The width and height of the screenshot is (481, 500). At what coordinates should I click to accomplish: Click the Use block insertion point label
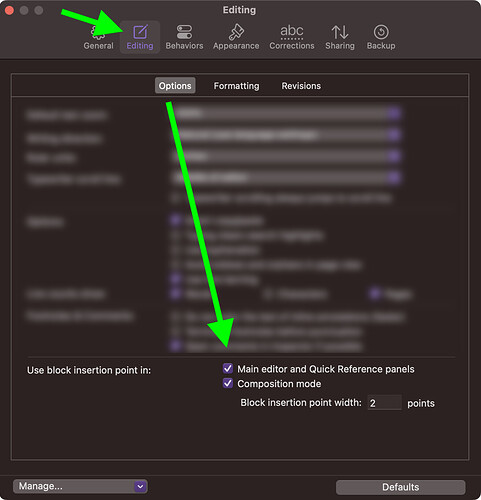(89, 370)
